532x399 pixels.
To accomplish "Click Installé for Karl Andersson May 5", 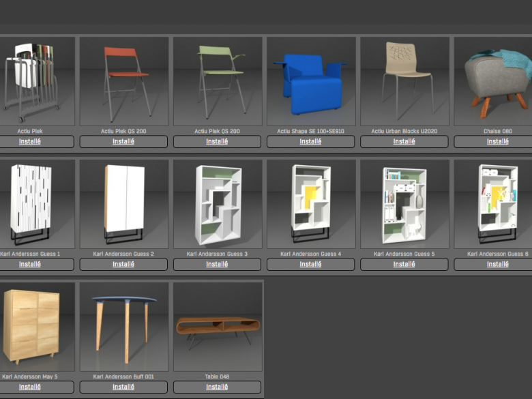I will tap(37, 387).
